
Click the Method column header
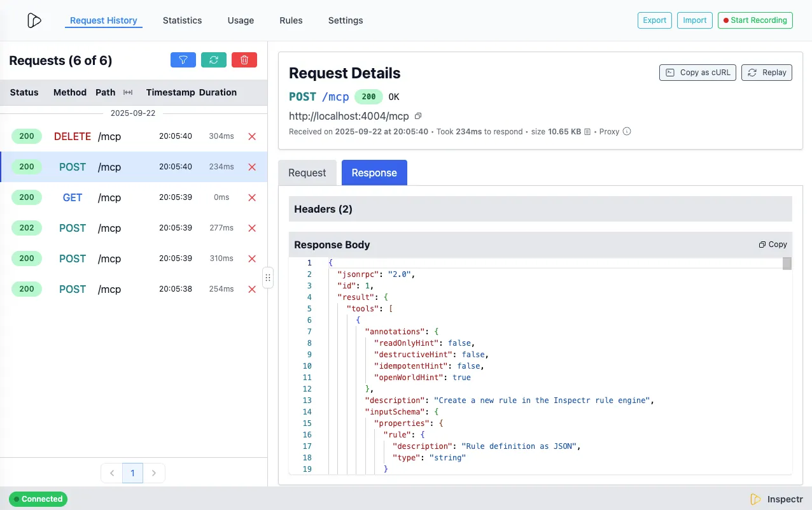[x=70, y=92]
